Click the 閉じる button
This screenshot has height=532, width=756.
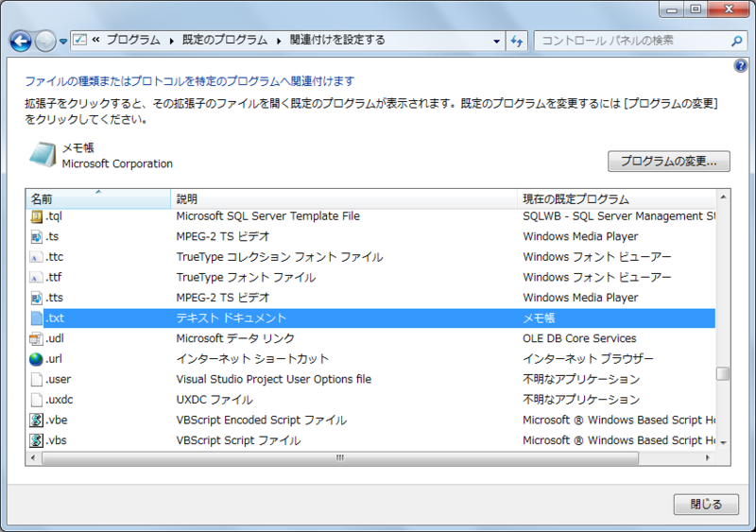(x=706, y=505)
